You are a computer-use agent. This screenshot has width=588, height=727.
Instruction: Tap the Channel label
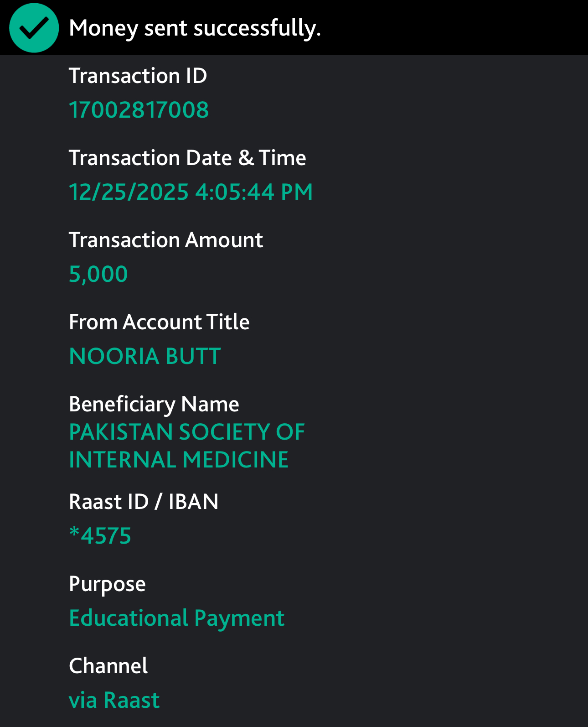[x=108, y=666]
